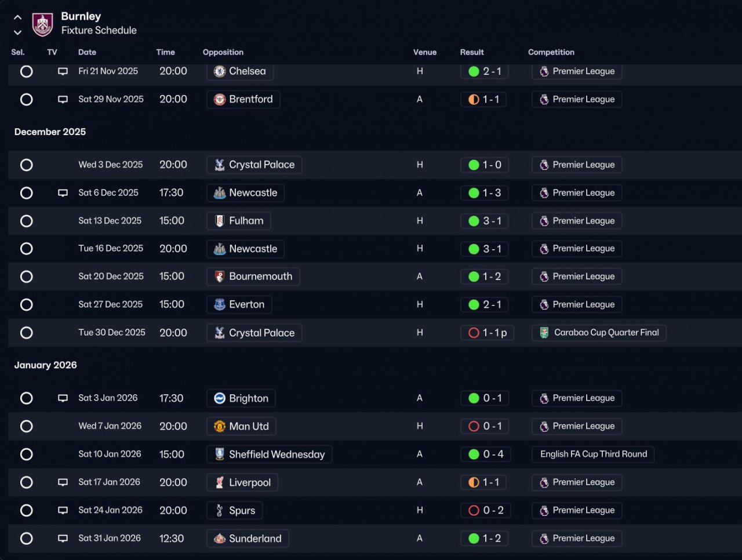Select the radio button for the Brentford fixture
The image size is (742, 560).
tap(26, 99)
